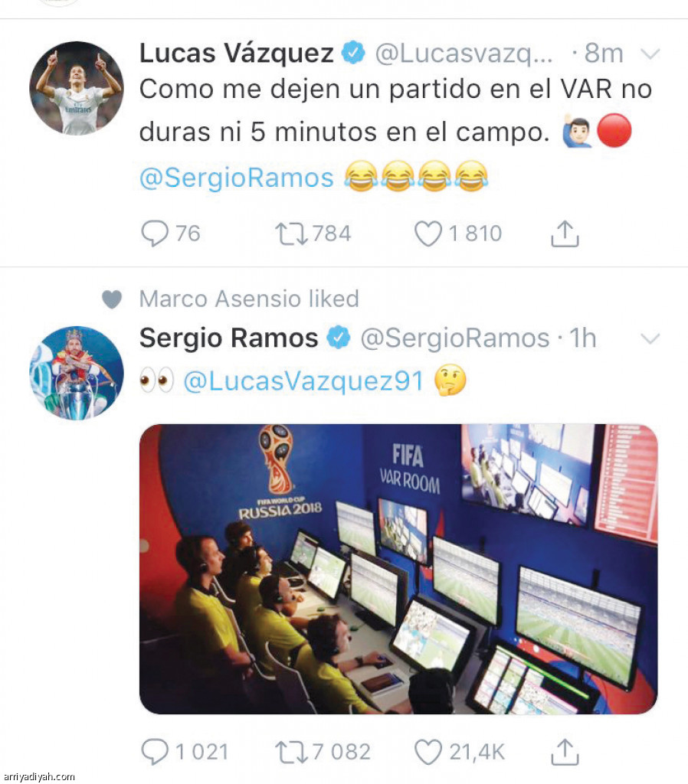
Task: Open the @LucasVazquez91 mention link
Action: click(304, 381)
